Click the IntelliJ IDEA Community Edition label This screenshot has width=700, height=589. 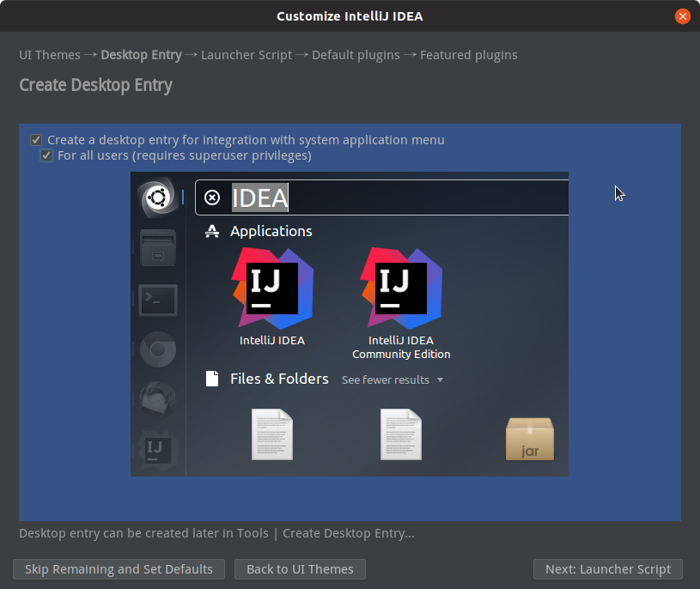point(401,347)
